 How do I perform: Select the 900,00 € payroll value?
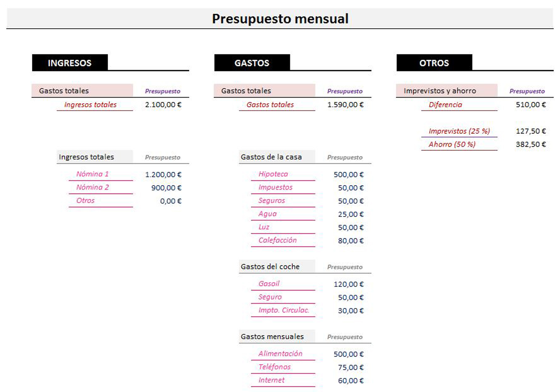pos(166,188)
